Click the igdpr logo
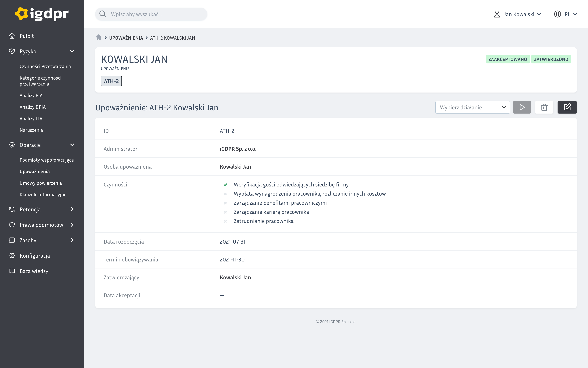 point(42,14)
